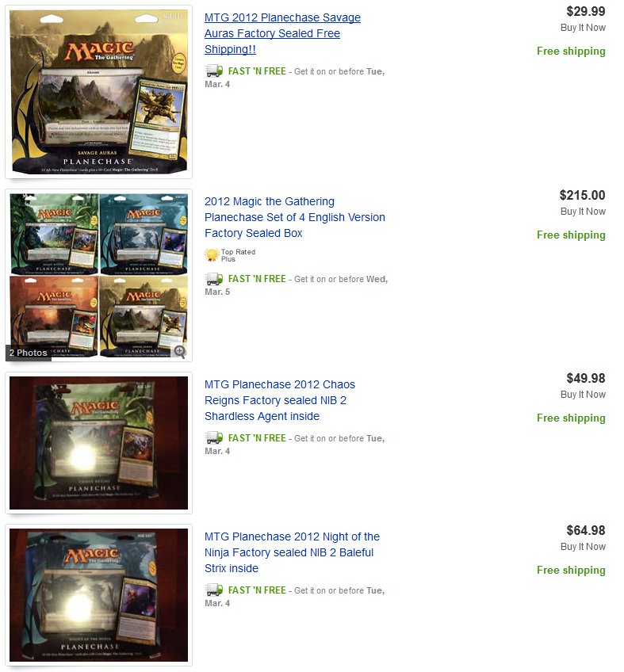The image size is (624, 672).
Task: Click the 2 Photos label on set thumbnail
Action: coord(29,353)
